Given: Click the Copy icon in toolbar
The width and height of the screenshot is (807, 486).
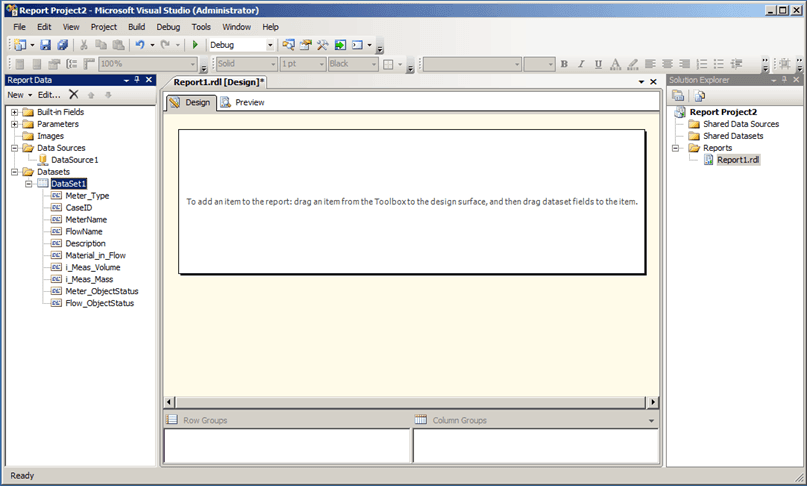Looking at the screenshot, I should (101, 45).
